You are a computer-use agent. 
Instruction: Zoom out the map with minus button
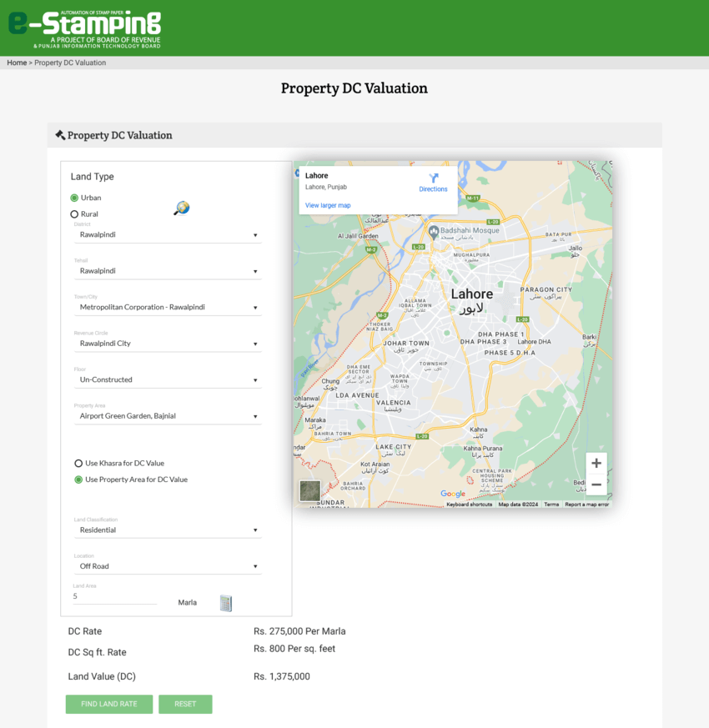pyautogui.click(x=596, y=484)
